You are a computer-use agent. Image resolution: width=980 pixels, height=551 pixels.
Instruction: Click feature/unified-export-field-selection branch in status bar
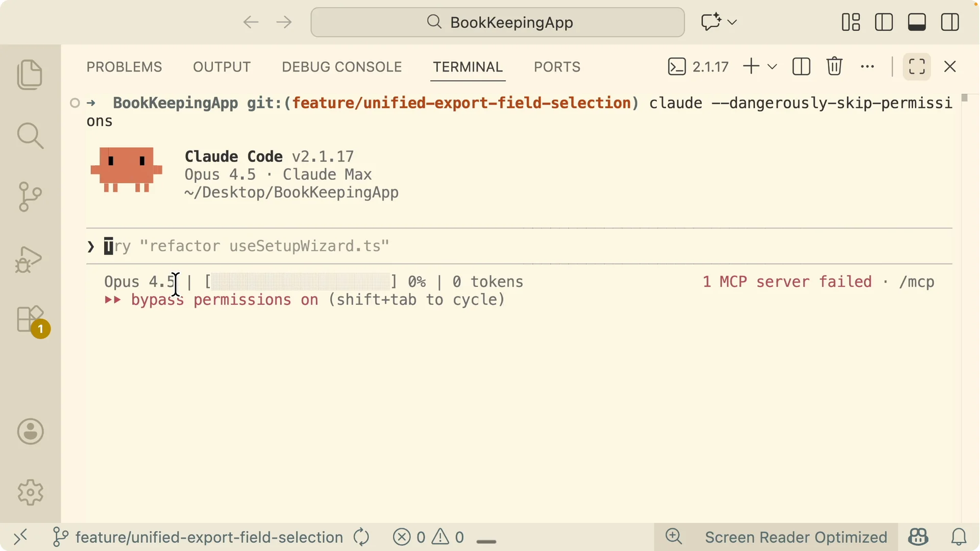[x=198, y=537]
